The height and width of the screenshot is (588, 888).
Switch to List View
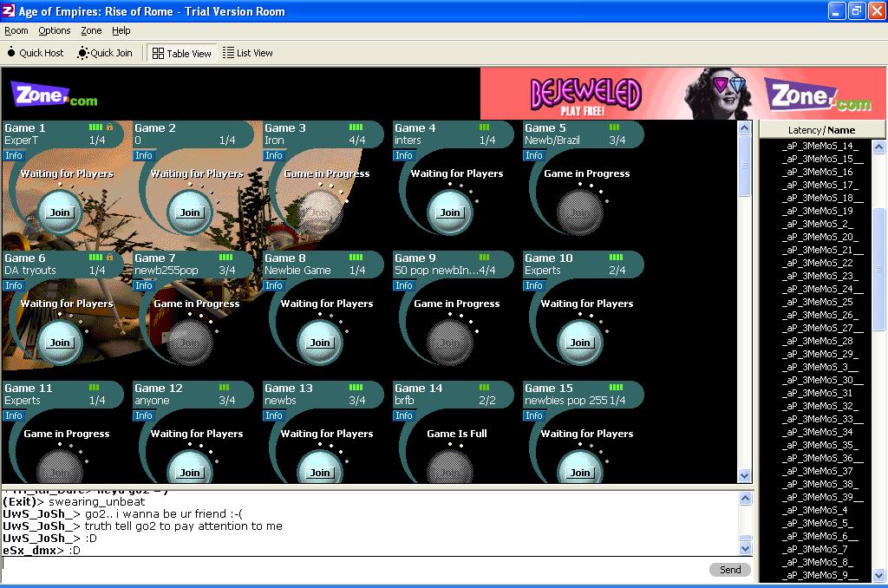tap(247, 53)
